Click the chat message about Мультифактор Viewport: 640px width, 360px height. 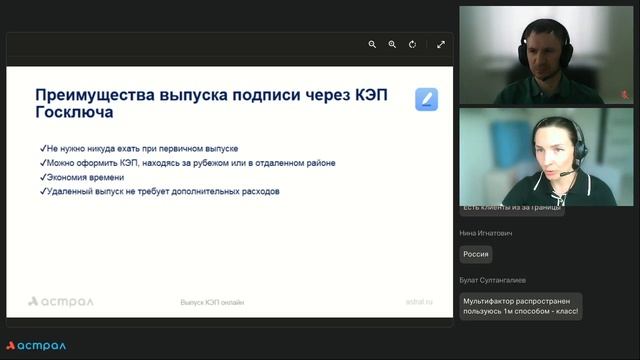click(520, 306)
